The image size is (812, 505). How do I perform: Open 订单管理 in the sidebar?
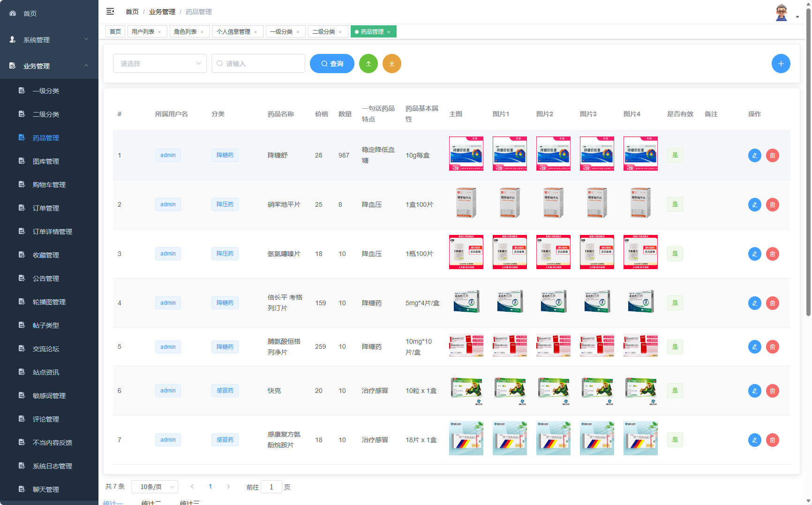(x=46, y=208)
